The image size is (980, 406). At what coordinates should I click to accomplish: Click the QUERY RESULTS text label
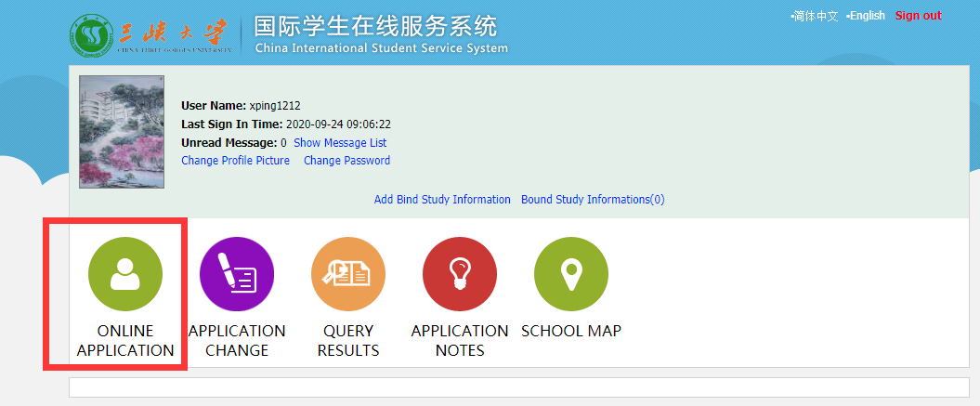[348, 341]
